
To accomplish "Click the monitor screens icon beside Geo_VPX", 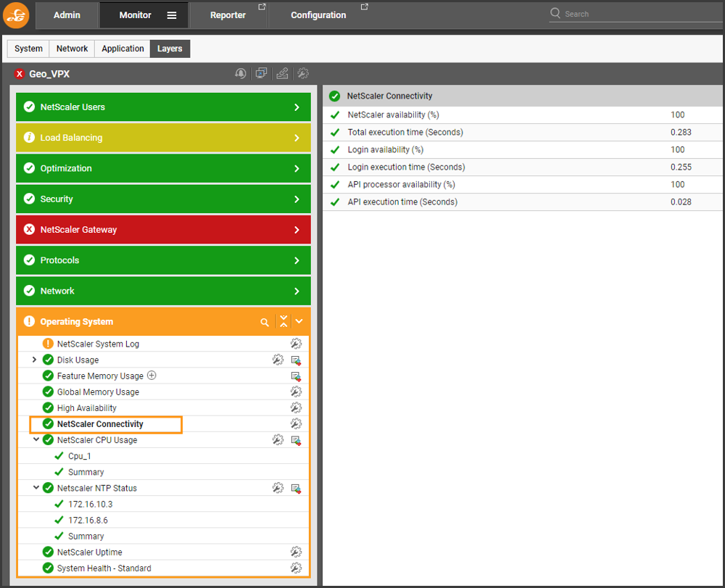I will click(261, 73).
